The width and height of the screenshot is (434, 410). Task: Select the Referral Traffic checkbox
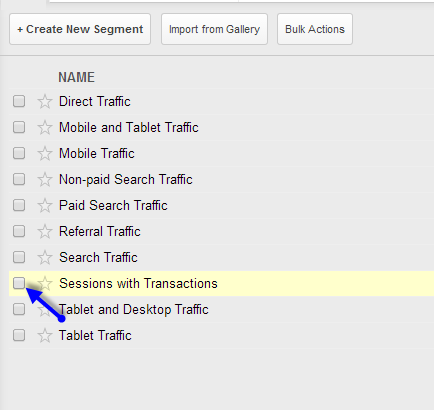coord(19,231)
